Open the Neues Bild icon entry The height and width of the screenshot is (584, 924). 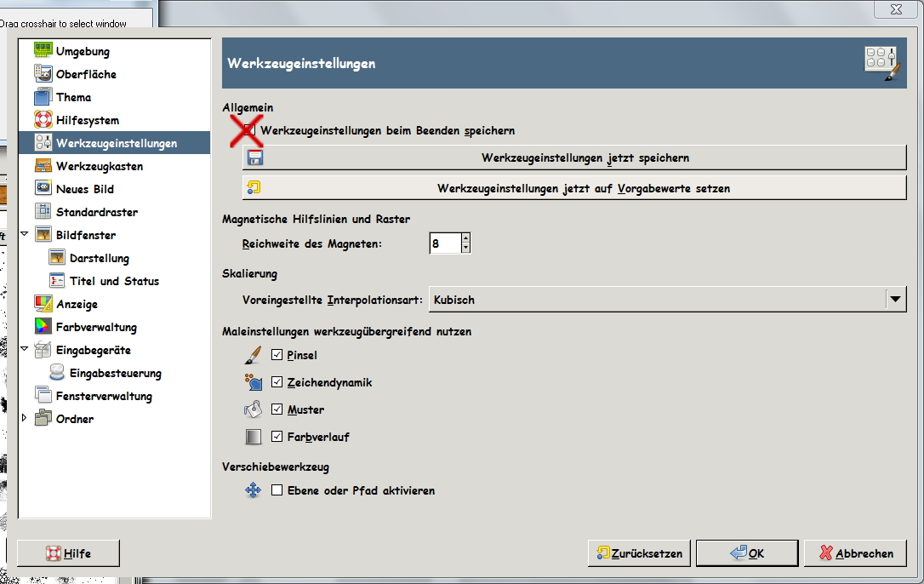pos(43,188)
